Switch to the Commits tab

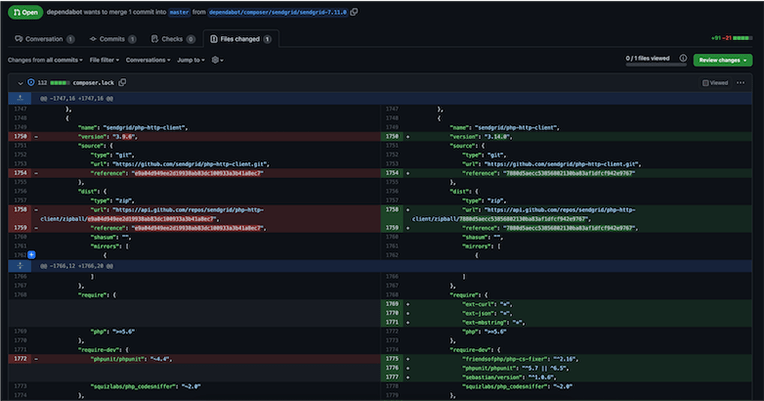tap(113, 39)
